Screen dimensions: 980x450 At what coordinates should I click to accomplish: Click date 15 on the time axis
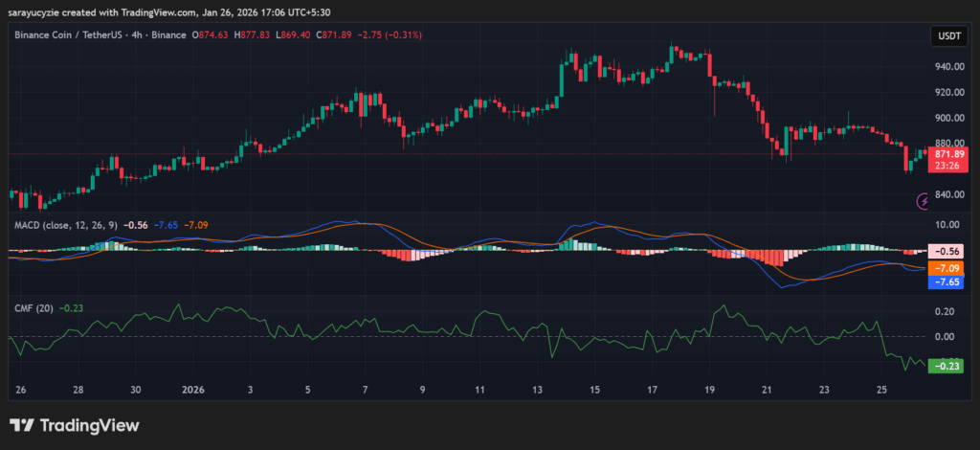point(594,391)
